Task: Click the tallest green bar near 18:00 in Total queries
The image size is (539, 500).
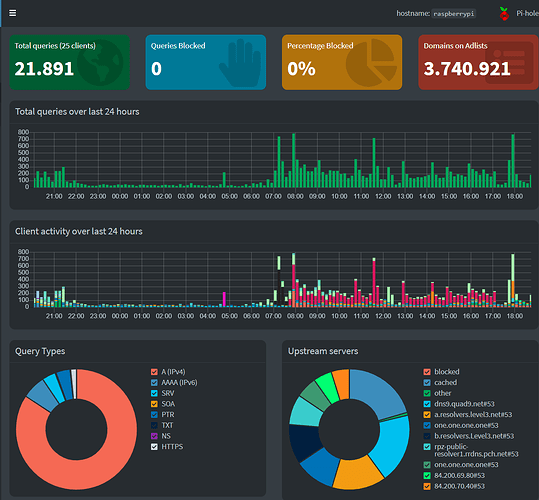Action: pos(513,161)
